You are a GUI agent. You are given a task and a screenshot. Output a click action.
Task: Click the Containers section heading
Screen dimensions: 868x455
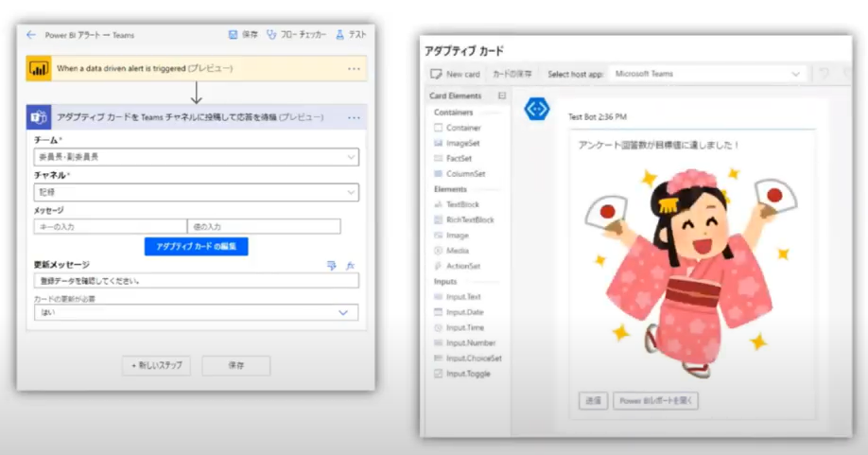click(x=453, y=113)
